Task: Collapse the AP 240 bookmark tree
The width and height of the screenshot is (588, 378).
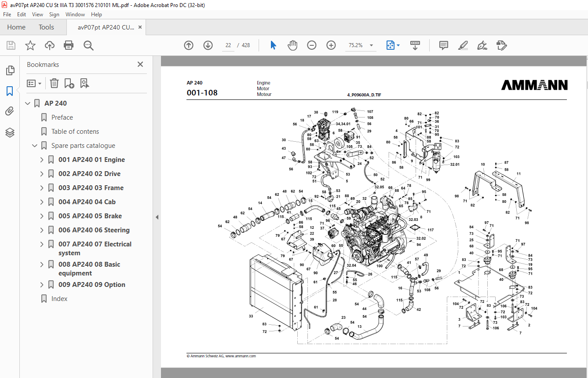Action: coord(28,103)
